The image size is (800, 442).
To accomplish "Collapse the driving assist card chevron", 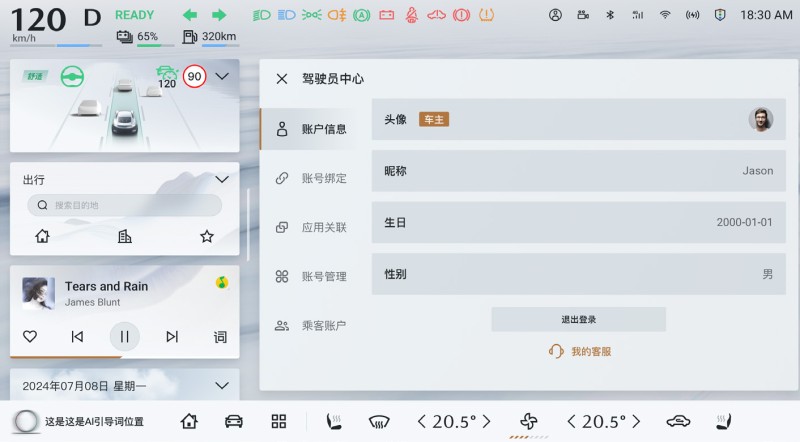I will point(222,77).
